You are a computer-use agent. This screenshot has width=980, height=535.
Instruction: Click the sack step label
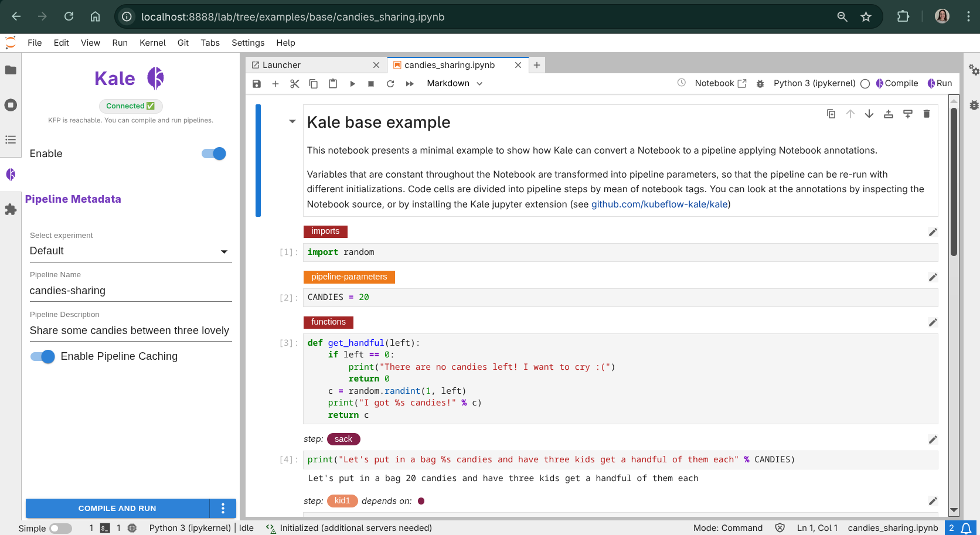click(x=343, y=439)
